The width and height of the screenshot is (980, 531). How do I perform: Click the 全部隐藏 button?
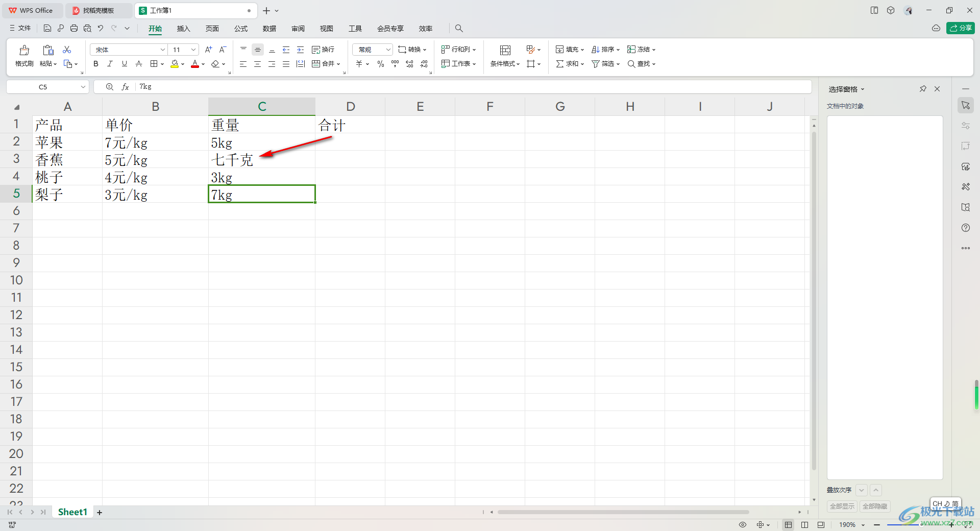[875, 506]
